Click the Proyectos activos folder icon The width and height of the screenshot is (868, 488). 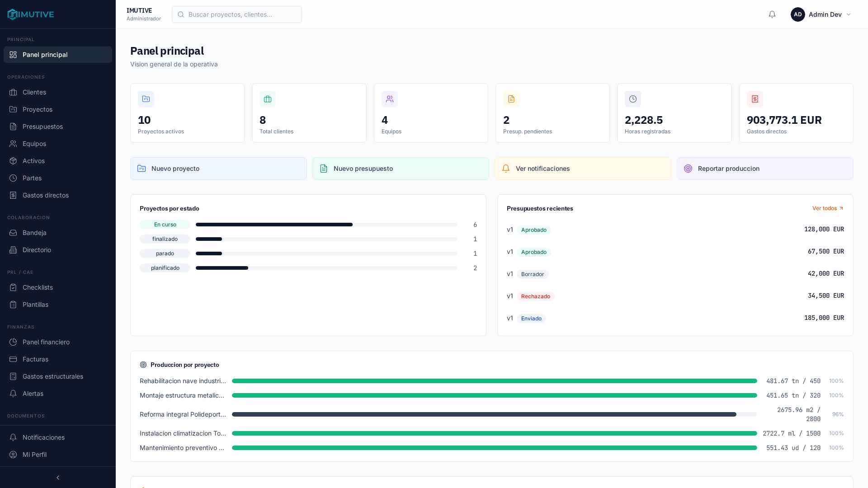click(x=146, y=99)
